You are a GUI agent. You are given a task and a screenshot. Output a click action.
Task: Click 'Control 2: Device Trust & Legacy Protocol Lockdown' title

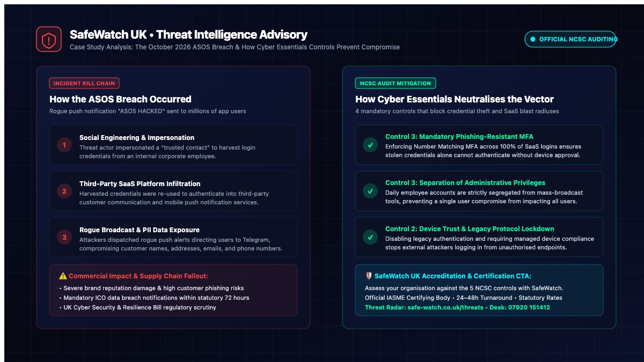coord(470,229)
